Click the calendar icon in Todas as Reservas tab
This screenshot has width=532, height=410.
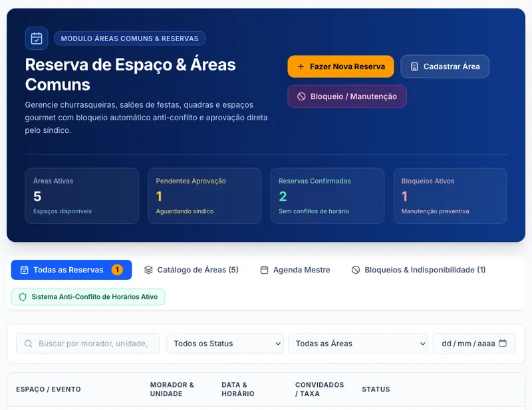25,270
